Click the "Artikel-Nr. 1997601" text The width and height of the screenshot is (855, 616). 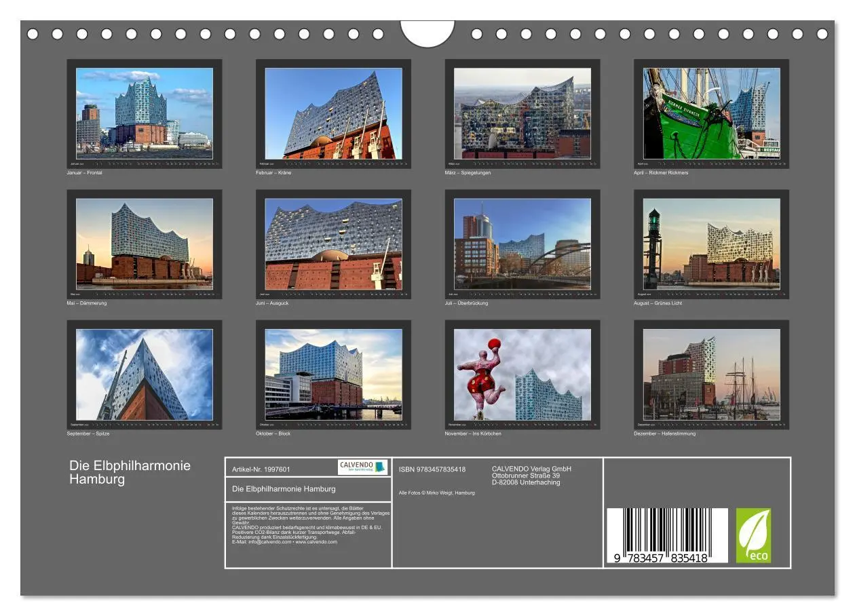tap(261, 469)
